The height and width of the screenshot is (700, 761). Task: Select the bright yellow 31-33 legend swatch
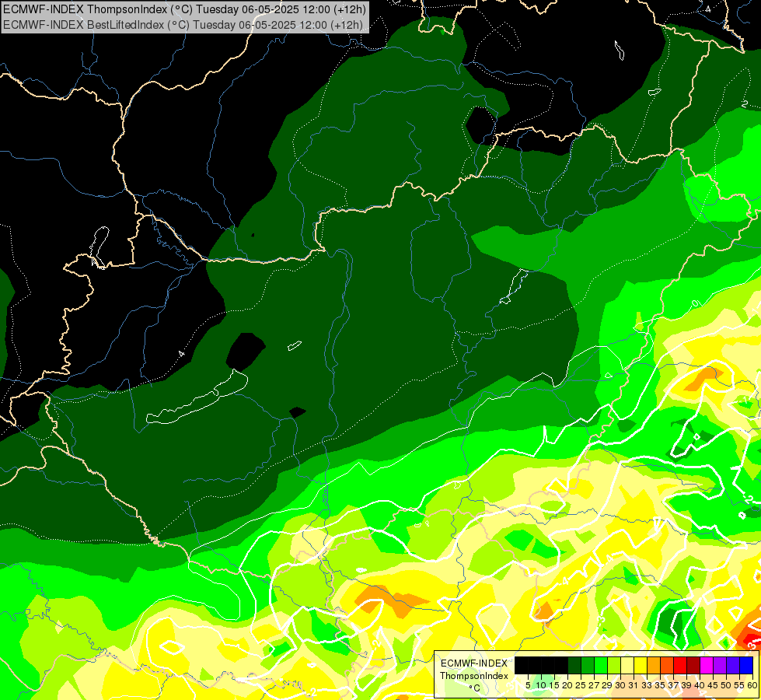click(641, 665)
